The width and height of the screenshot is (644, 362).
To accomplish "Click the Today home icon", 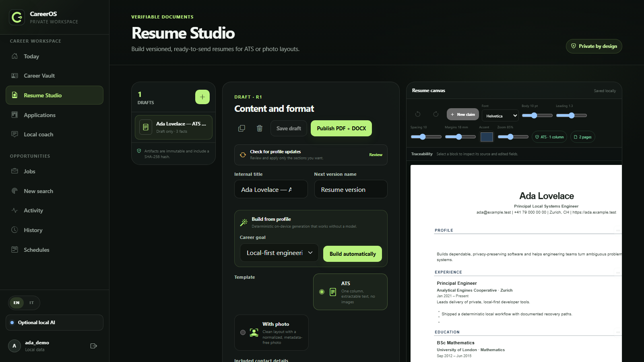I will pyautogui.click(x=15, y=56).
